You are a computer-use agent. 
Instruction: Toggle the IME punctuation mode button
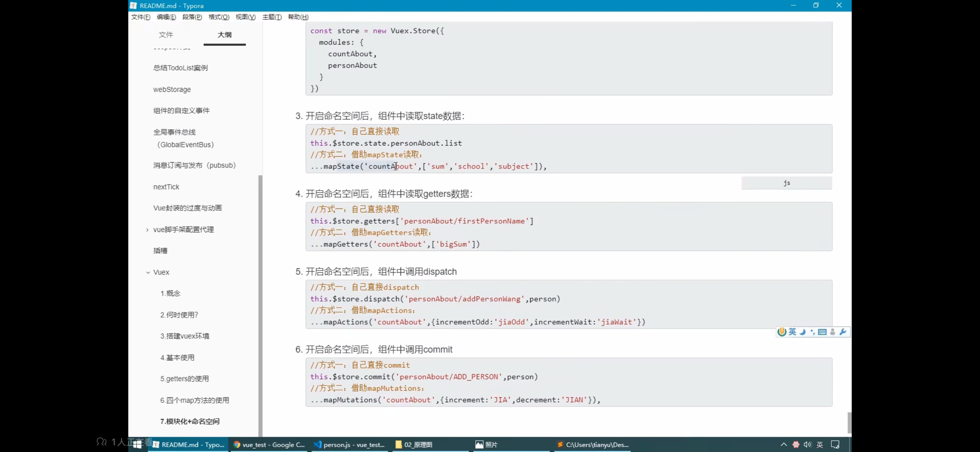pyautogui.click(x=812, y=332)
